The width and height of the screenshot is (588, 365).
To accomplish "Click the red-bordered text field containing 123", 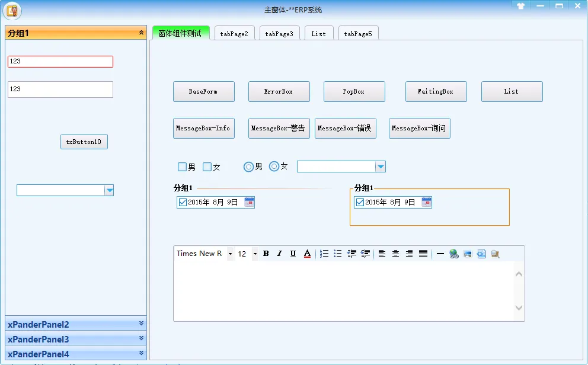I will coord(60,62).
